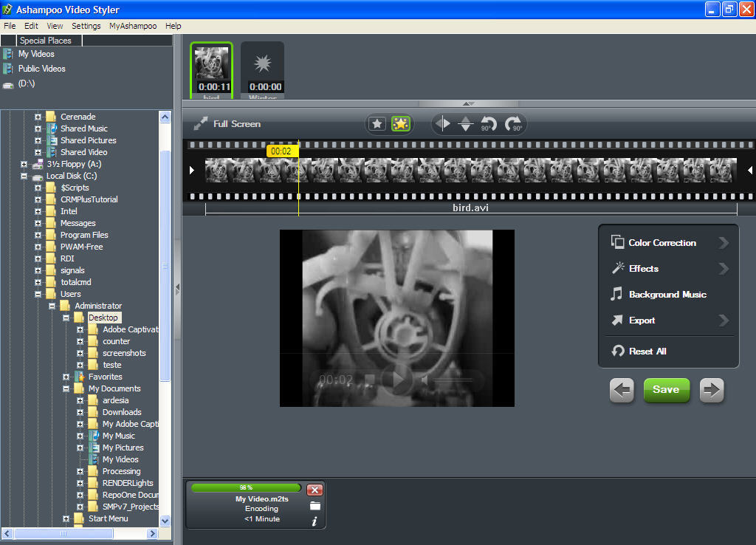Cancel encoding with red X button
Viewport: 756px width, 545px height.
tap(315, 490)
